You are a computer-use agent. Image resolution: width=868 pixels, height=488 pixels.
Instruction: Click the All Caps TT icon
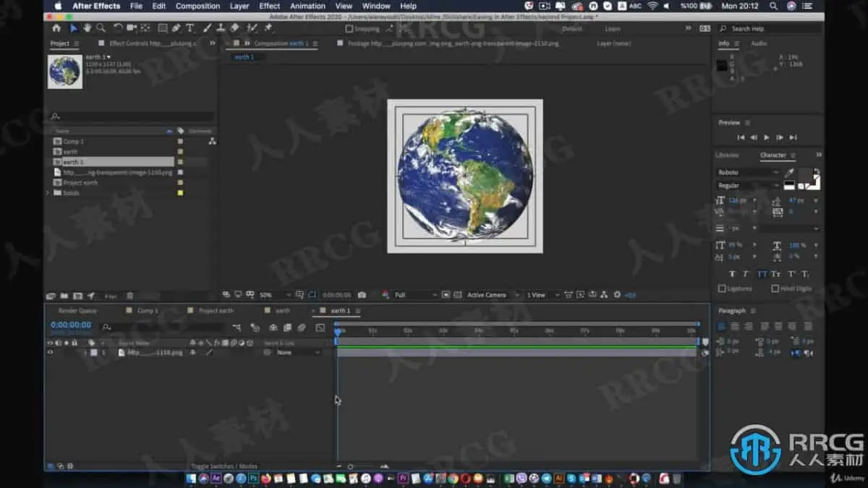762,274
